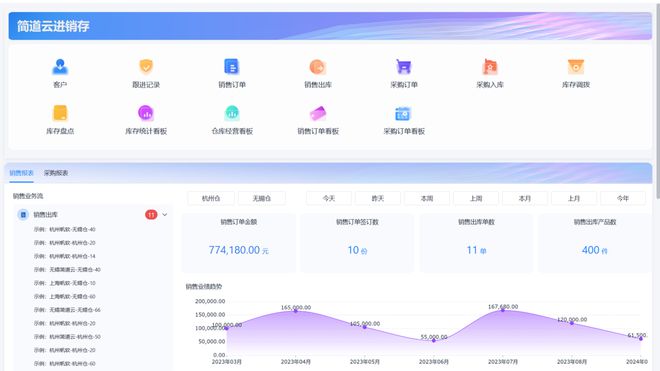Click the 销售订单签订数 10 份 card
The width and height of the screenshot is (660, 371).
coord(357,243)
